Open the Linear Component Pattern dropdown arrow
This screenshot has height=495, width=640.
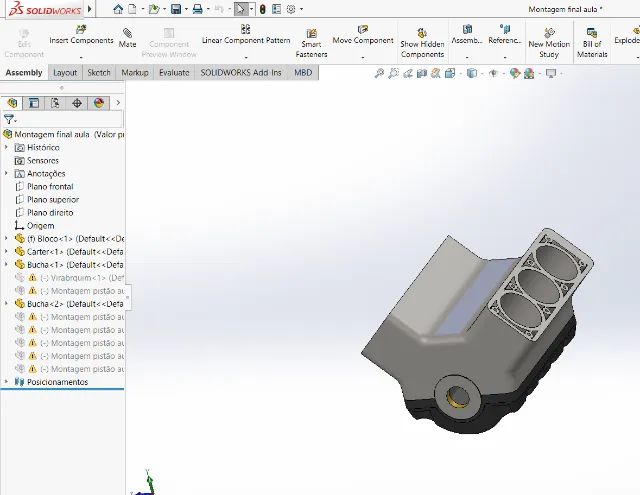(x=246, y=57)
